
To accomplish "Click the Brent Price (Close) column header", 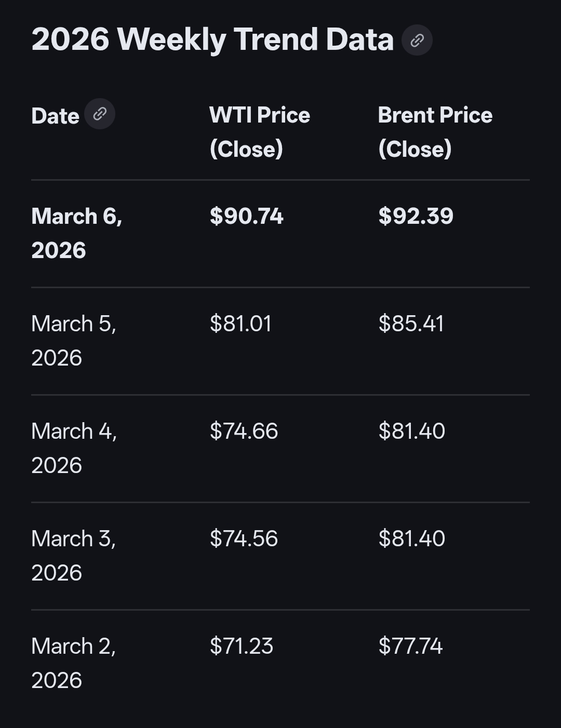I will point(435,132).
